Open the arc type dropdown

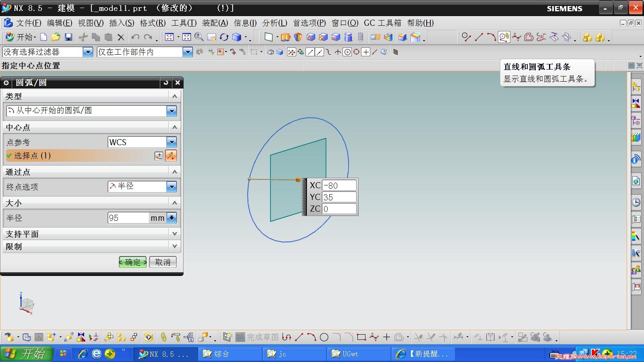171,111
